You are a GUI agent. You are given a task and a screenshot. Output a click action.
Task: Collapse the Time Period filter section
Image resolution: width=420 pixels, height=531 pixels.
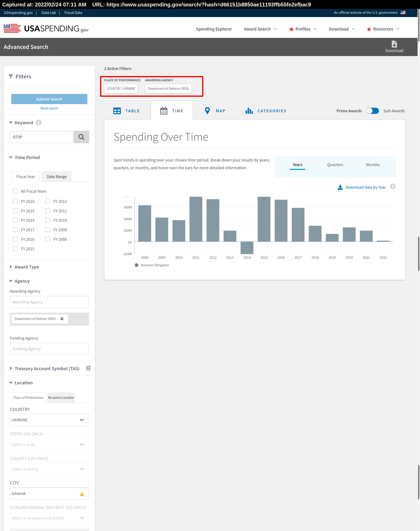click(11, 157)
